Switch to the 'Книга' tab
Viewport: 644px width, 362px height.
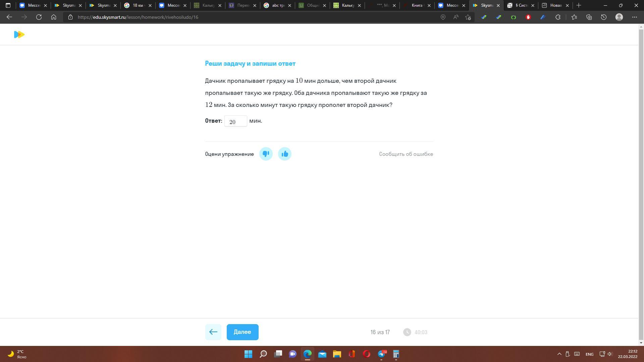coord(417,5)
